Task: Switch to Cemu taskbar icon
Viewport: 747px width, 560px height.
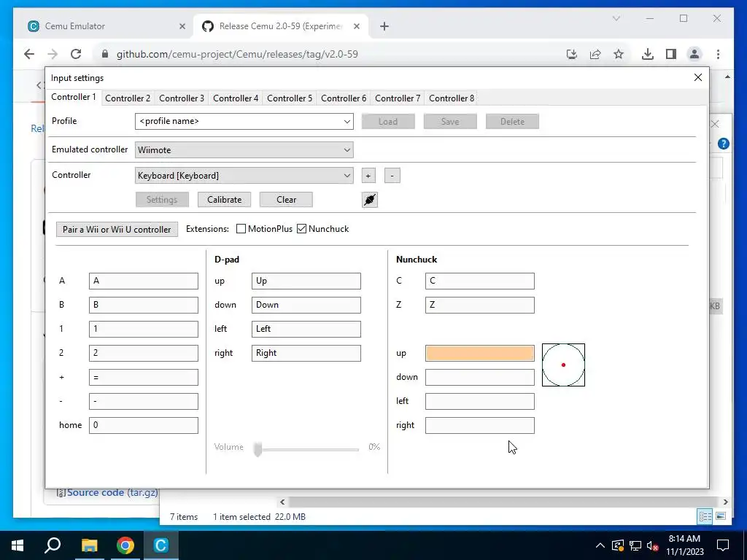Action: (161, 545)
